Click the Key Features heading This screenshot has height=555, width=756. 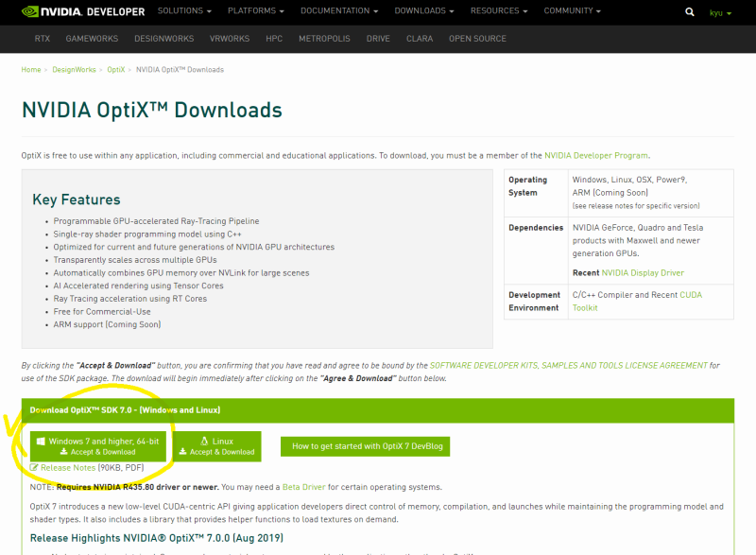[77, 199]
